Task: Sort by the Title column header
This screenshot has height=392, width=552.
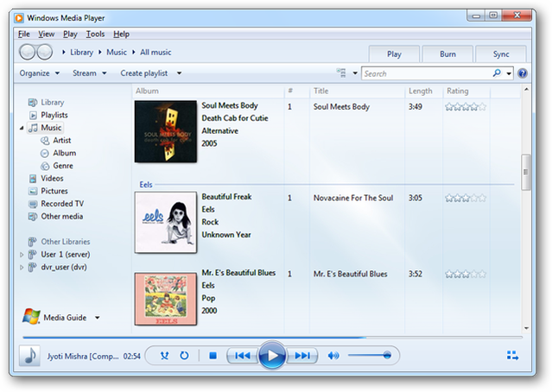Action: coord(357,92)
